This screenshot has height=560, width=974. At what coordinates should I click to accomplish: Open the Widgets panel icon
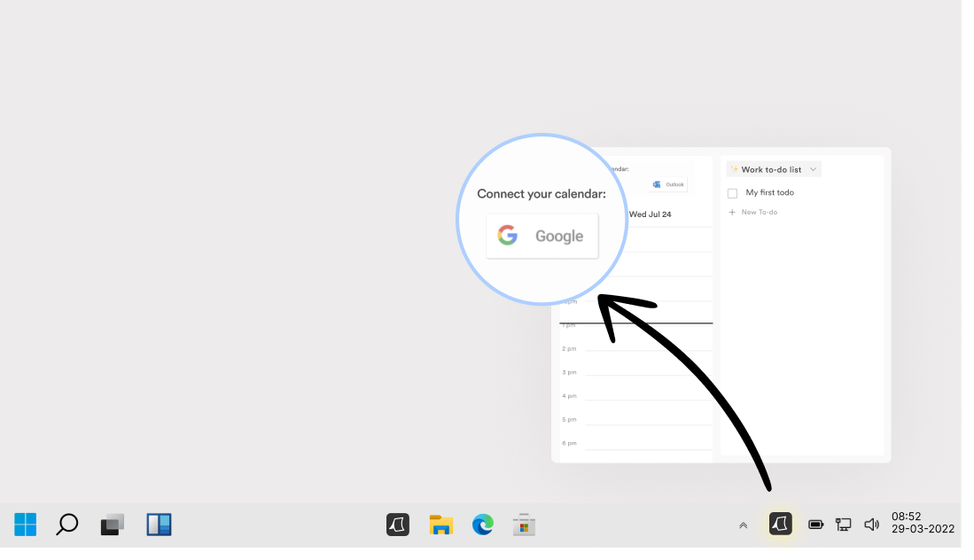tap(159, 525)
